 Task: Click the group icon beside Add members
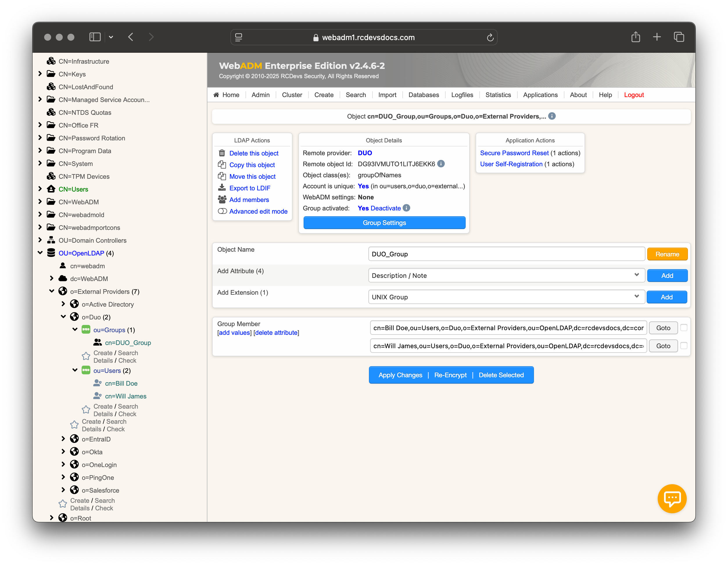(222, 199)
